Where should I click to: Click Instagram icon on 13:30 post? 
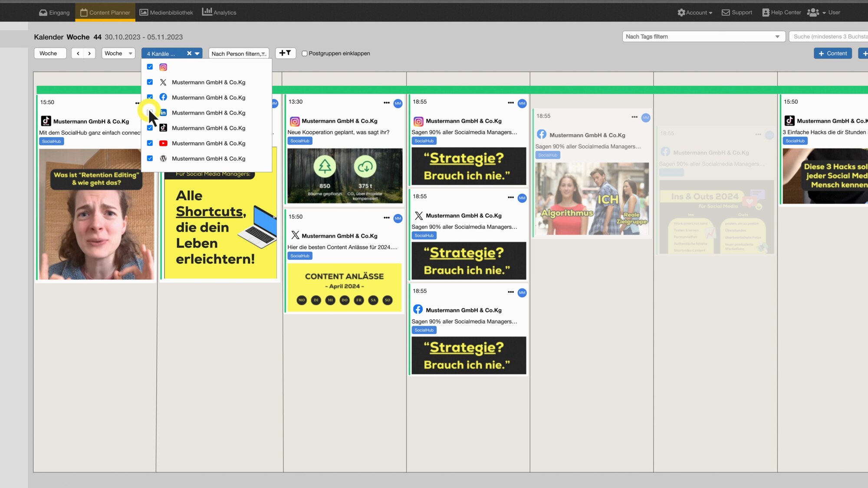point(295,121)
